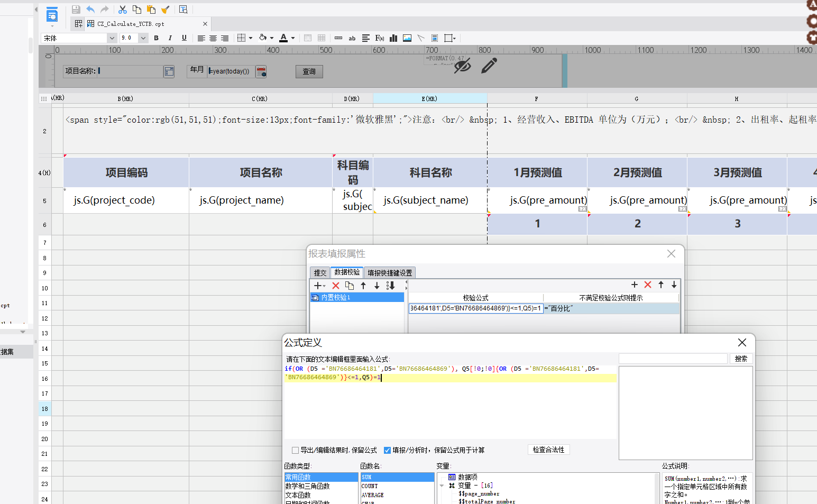This screenshot has width=817, height=504.
Task: Click the tree picker icon beside 项目名称 field
Action: [x=169, y=71]
